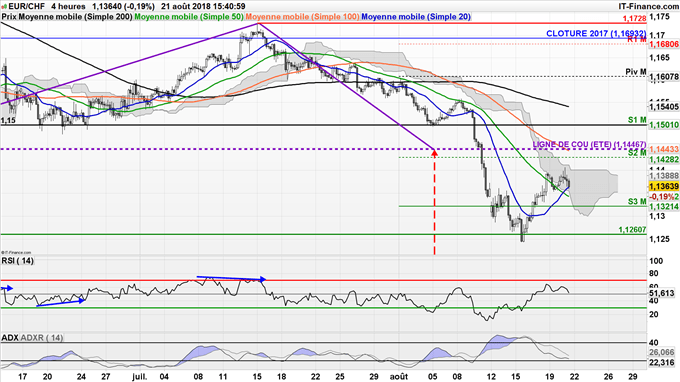The height and width of the screenshot is (382, 680).
Task: Click the '25' date axis label
Action: (340, 376)
